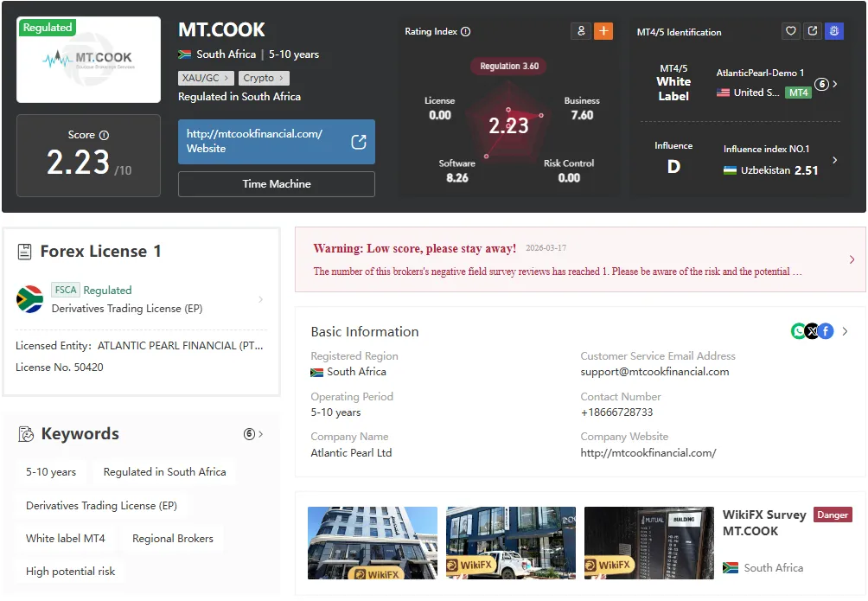Expand the low score warning chevron
Viewport: 868px width, 601px height.
[852, 259]
